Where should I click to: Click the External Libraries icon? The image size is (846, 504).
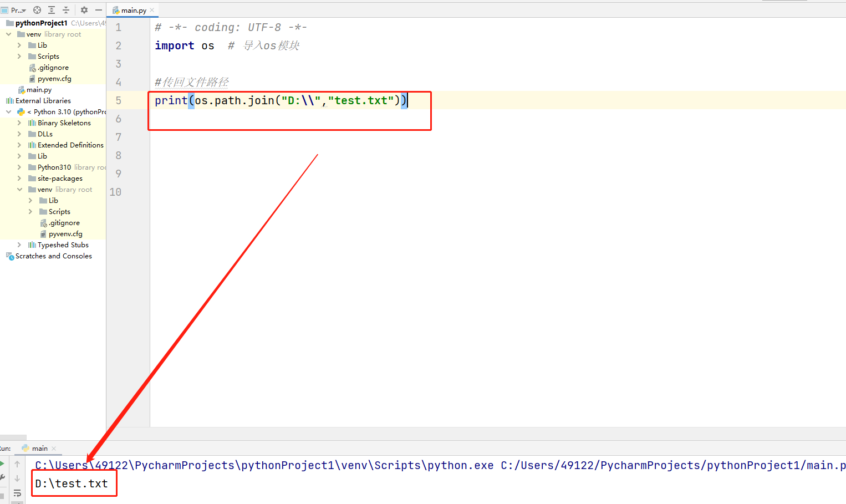pyautogui.click(x=9, y=100)
